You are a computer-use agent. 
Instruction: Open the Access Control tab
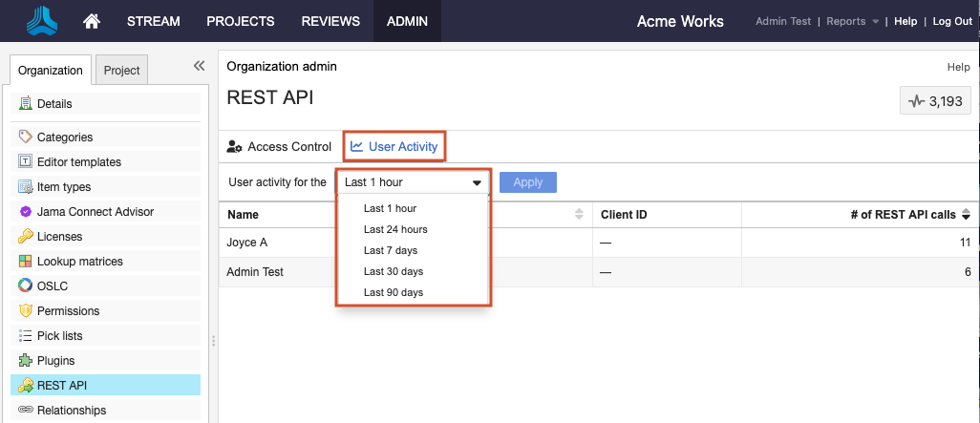[266, 146]
